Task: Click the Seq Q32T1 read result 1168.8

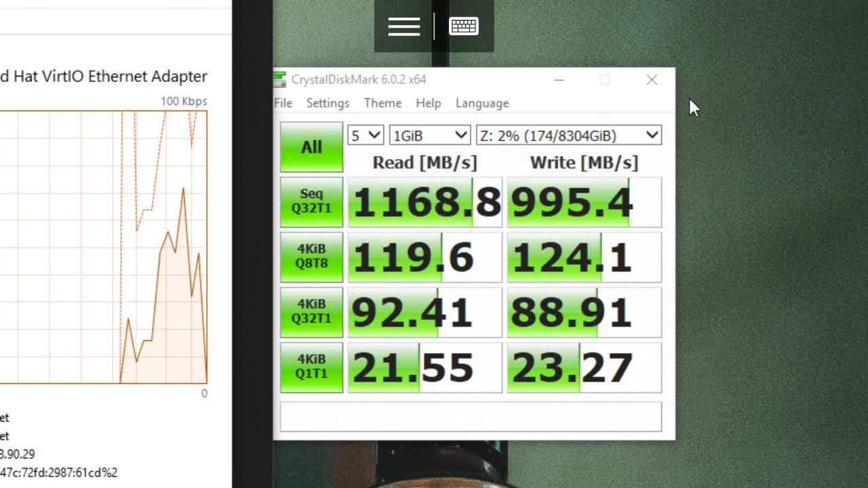Action: 425,202
